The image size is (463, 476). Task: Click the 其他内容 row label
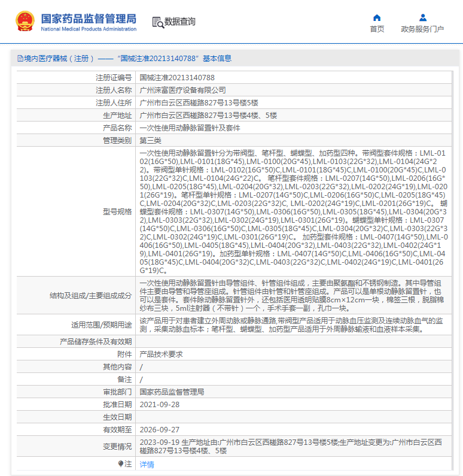pos(117,366)
